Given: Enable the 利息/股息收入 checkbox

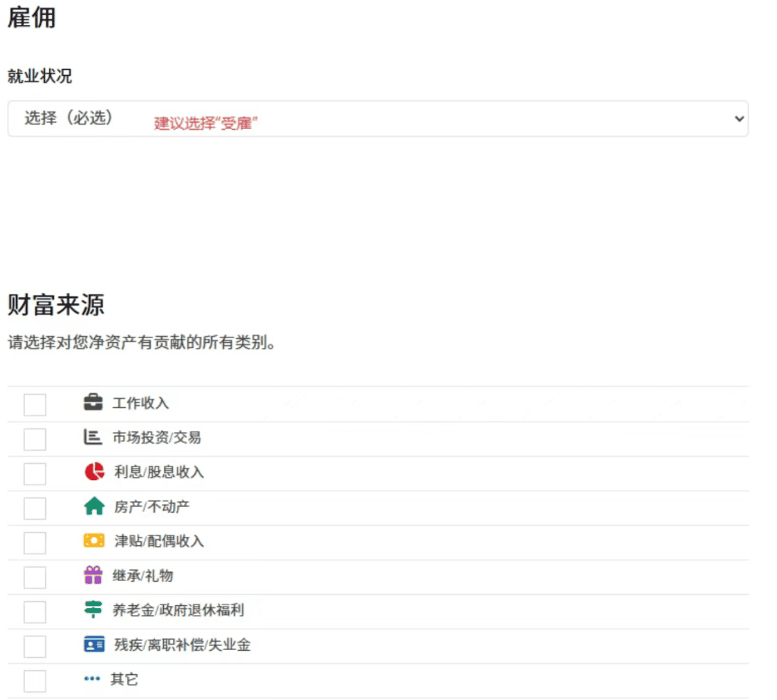Looking at the screenshot, I should pyautogui.click(x=35, y=474).
